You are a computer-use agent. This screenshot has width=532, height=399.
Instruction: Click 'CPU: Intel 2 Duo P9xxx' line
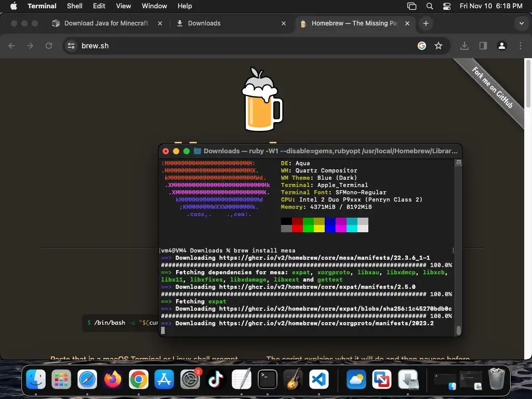352,199
